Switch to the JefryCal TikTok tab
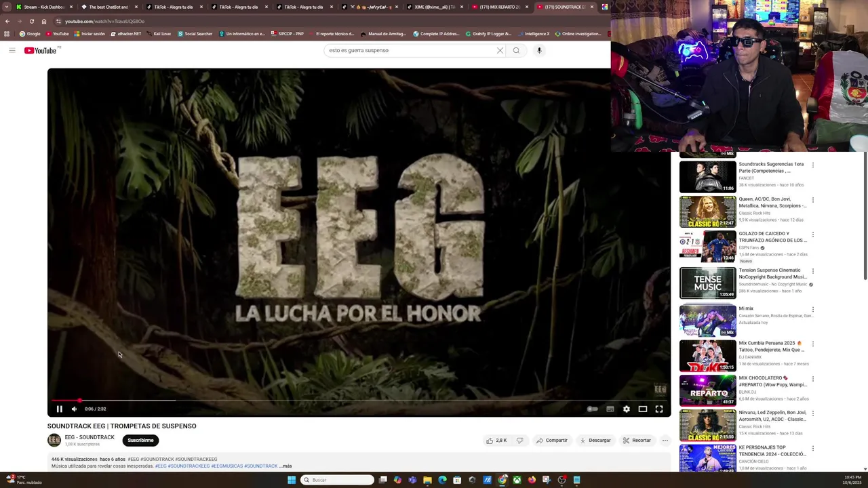The image size is (868, 488). (x=370, y=7)
